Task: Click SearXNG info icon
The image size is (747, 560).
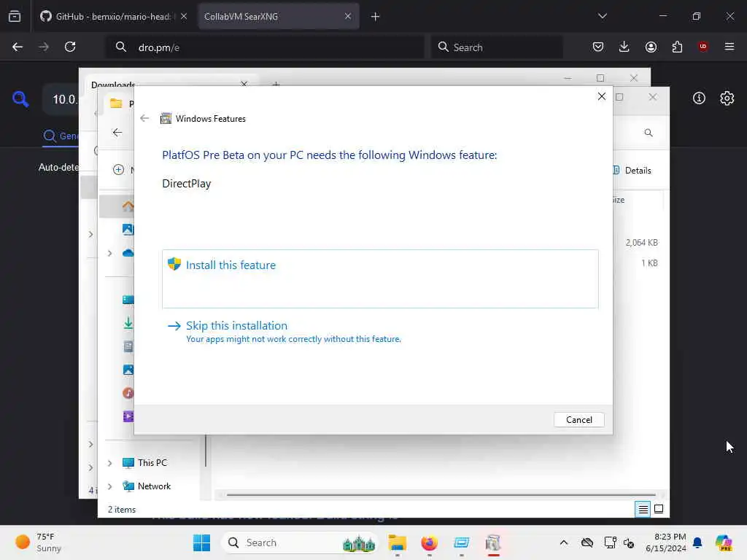Action: (x=699, y=98)
